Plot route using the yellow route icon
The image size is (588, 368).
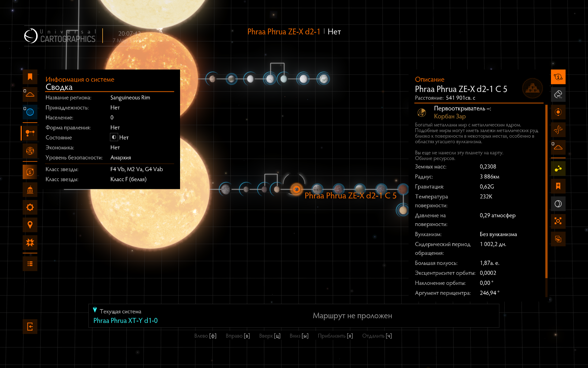coord(558,169)
